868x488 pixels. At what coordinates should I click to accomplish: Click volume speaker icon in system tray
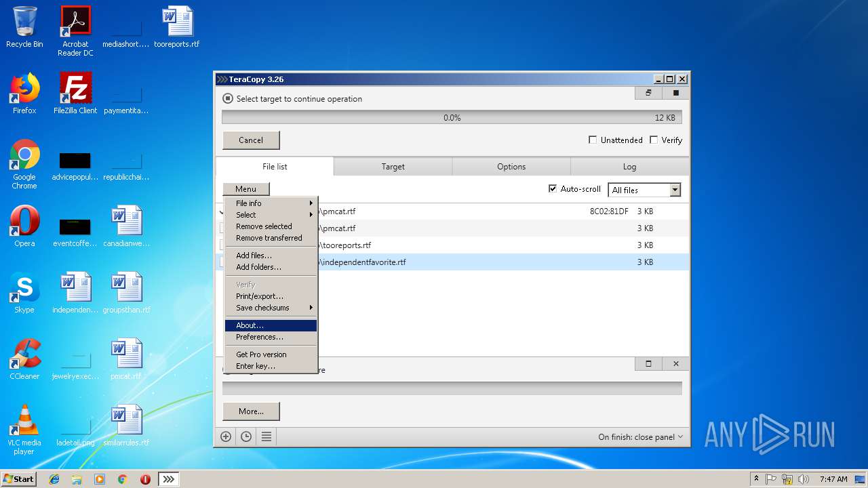click(x=804, y=479)
